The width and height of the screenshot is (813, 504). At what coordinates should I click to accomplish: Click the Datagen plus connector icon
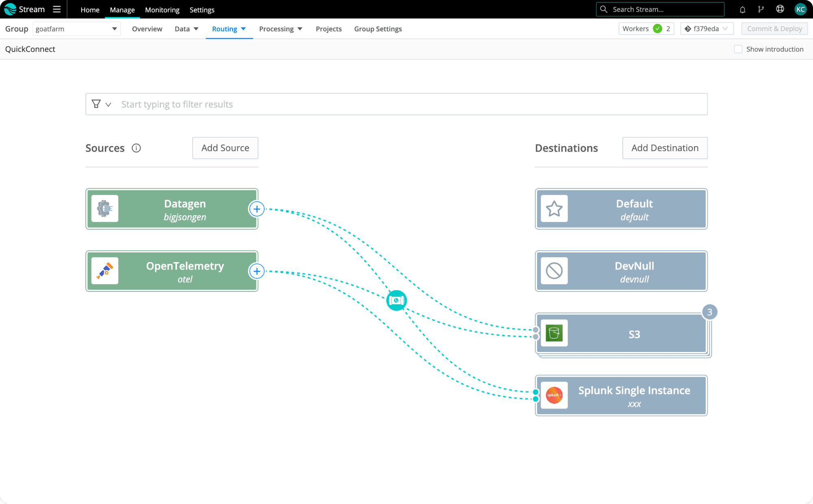click(257, 209)
